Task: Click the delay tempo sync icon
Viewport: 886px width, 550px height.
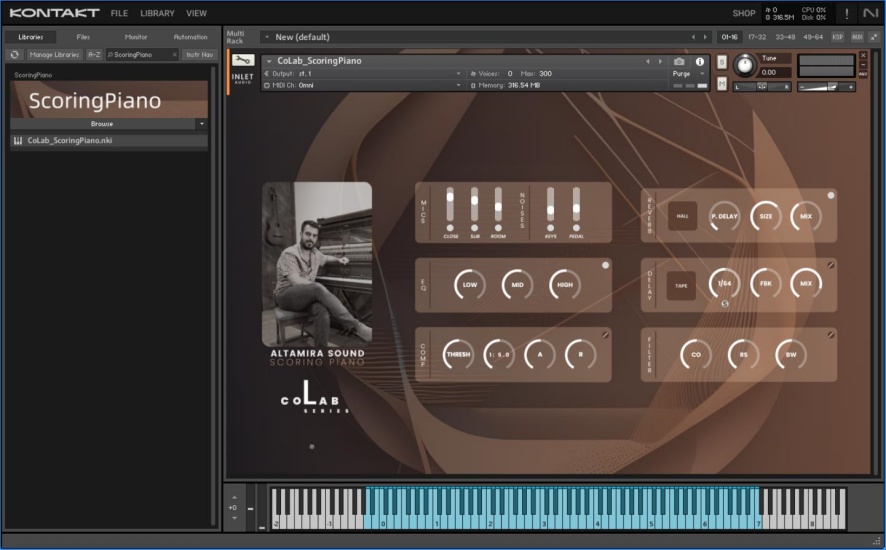Action: click(724, 301)
